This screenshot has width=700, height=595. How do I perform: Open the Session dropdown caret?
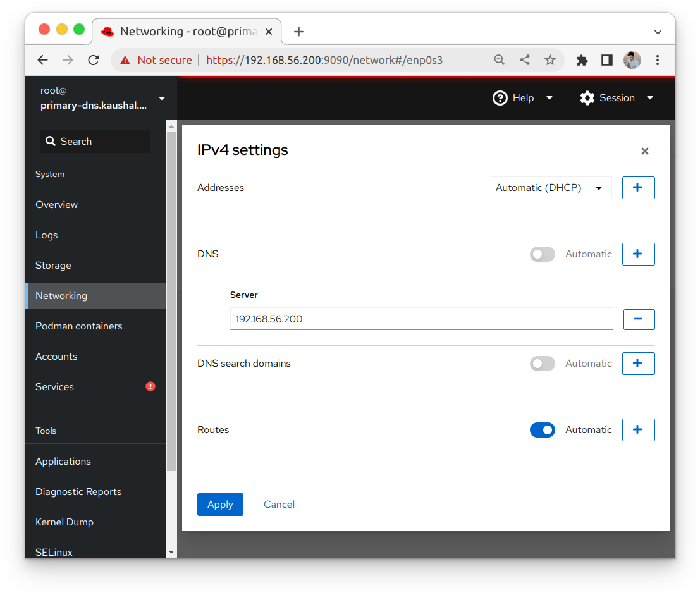pos(650,98)
